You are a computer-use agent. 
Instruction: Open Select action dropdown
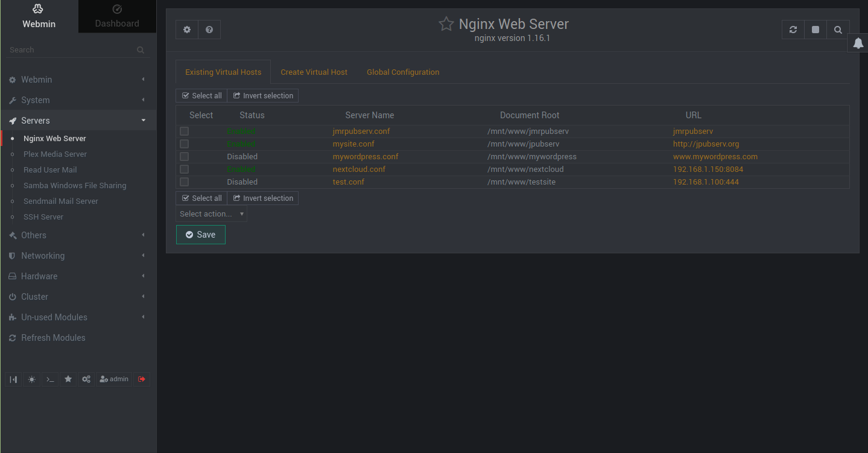[212, 214]
